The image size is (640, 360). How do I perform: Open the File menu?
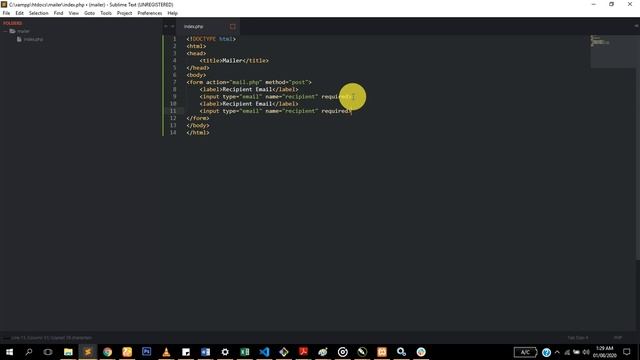click(x=6, y=13)
